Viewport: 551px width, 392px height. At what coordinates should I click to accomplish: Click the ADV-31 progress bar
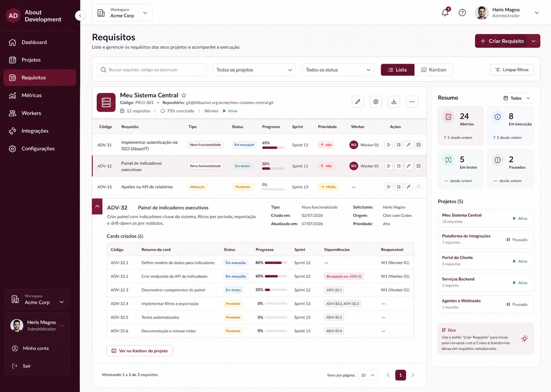pyautogui.click(x=273, y=148)
